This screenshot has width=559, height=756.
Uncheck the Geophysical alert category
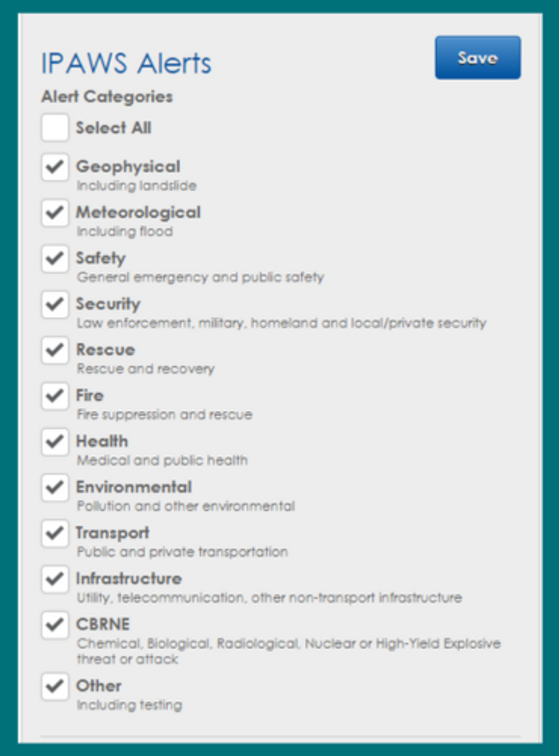pyautogui.click(x=55, y=167)
